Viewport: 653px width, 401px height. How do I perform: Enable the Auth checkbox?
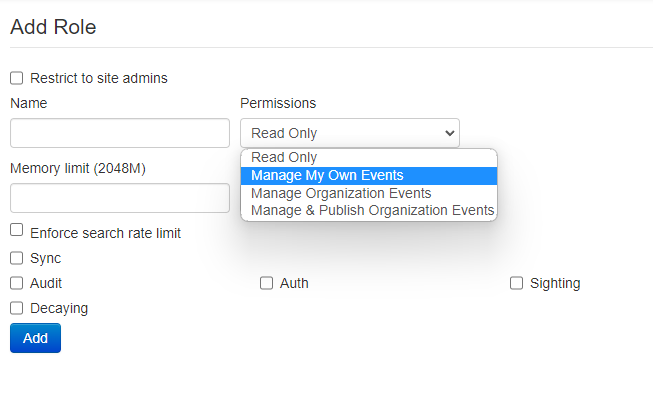(267, 283)
